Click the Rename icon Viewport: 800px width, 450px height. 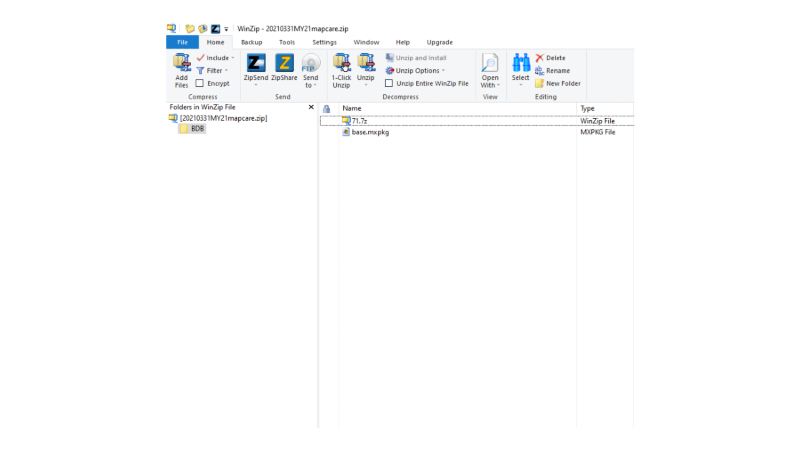(x=539, y=70)
